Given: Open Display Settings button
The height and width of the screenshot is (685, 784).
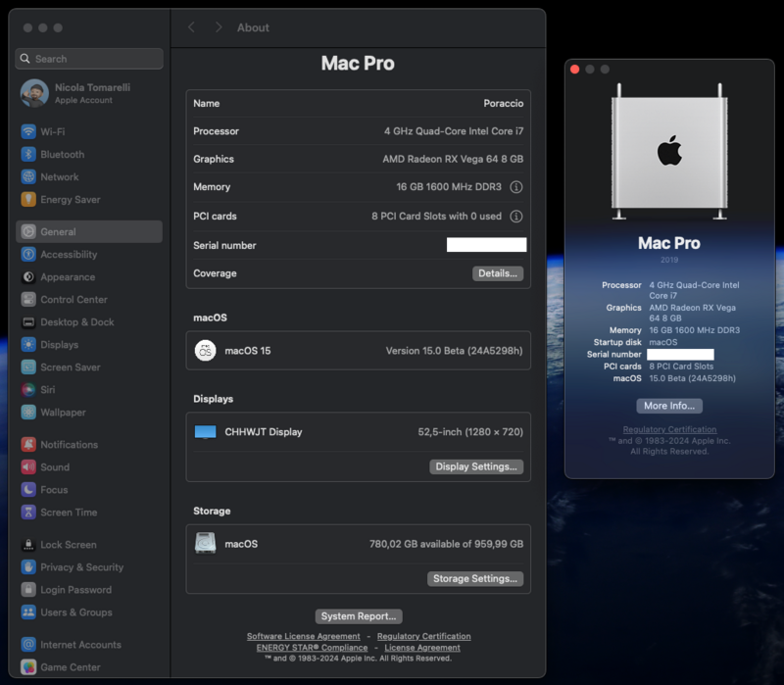Looking at the screenshot, I should (x=475, y=466).
